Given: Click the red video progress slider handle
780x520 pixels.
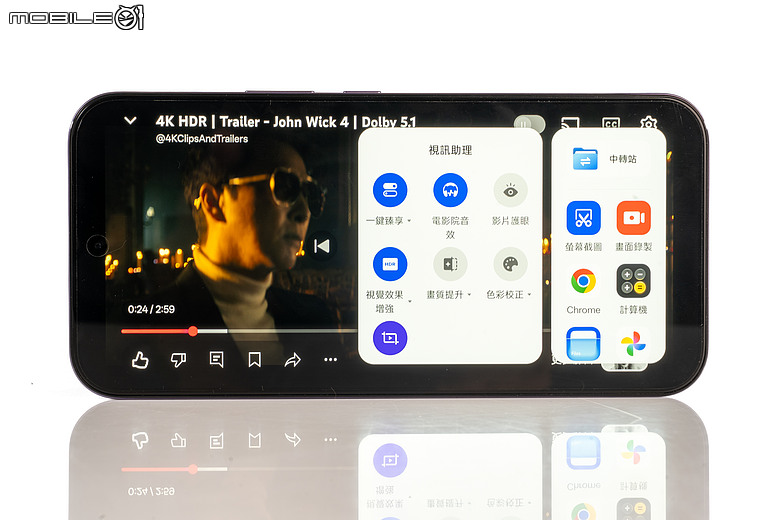Looking at the screenshot, I should (193, 331).
